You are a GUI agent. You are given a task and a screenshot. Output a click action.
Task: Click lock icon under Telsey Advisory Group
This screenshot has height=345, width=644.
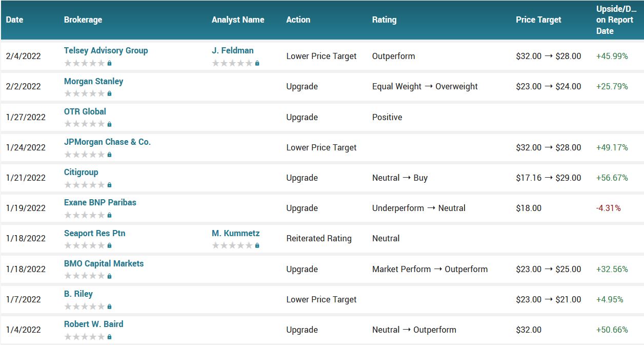(109, 63)
